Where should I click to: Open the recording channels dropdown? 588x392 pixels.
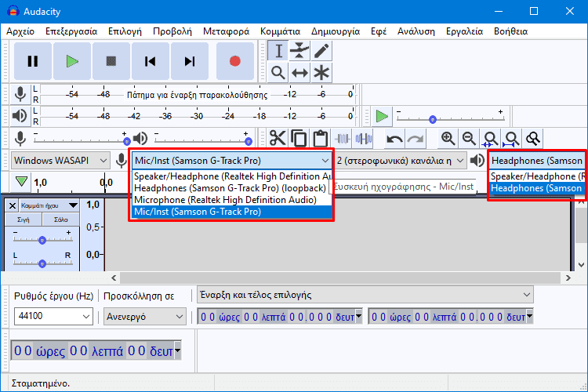point(400,161)
